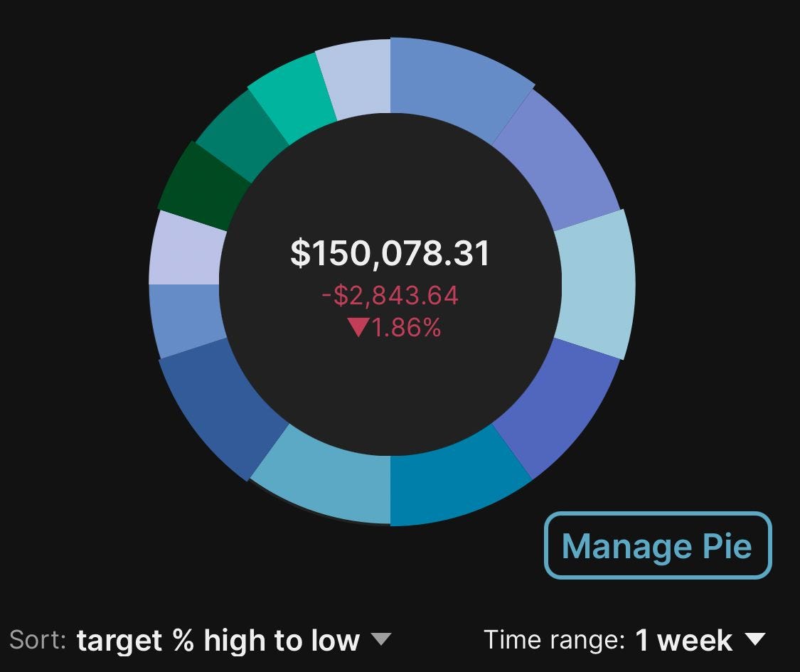This screenshot has height=672, width=800.
Task: Click the $150,078.31 portfolio value
Action: [x=390, y=253]
